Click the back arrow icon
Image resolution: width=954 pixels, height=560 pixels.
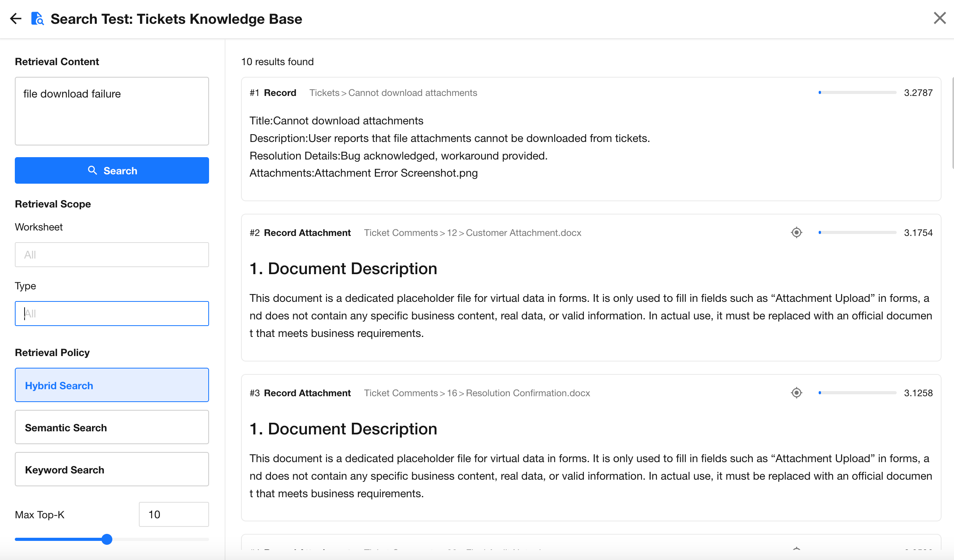[x=16, y=18]
